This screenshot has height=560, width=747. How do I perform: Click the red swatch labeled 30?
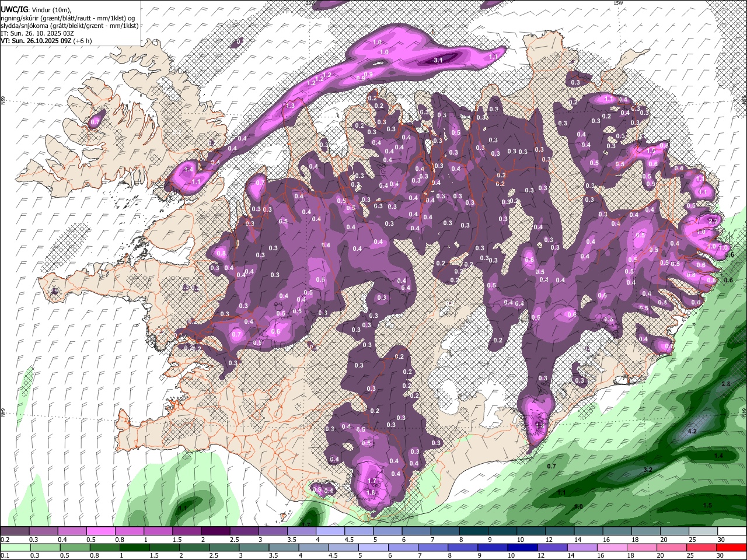(732, 547)
